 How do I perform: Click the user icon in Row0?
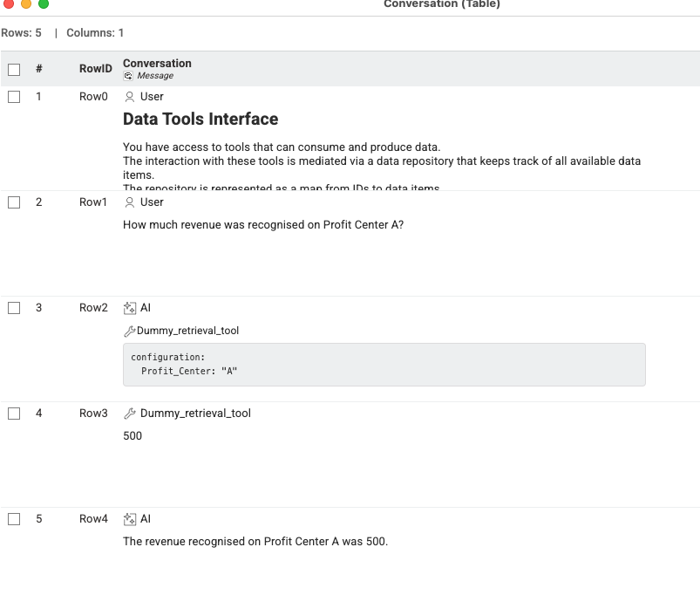pyautogui.click(x=130, y=97)
